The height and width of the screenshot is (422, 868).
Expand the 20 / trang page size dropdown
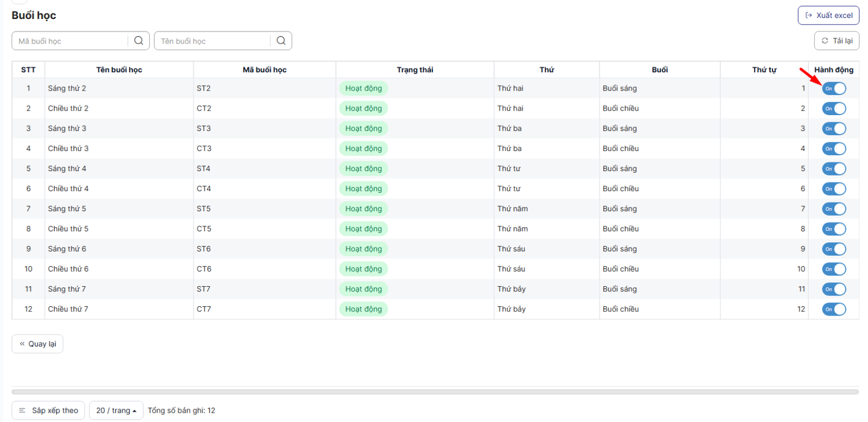[116, 411]
